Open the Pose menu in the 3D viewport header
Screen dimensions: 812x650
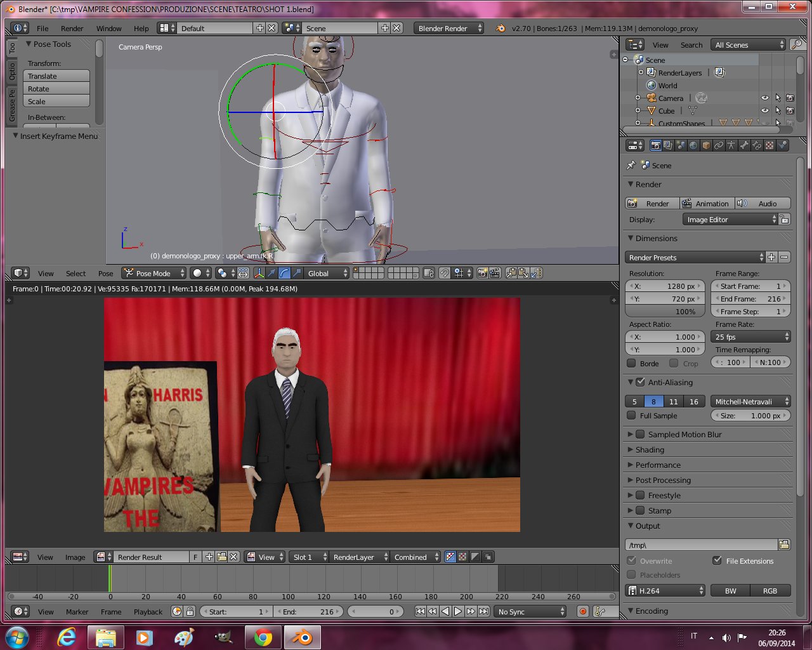click(106, 273)
